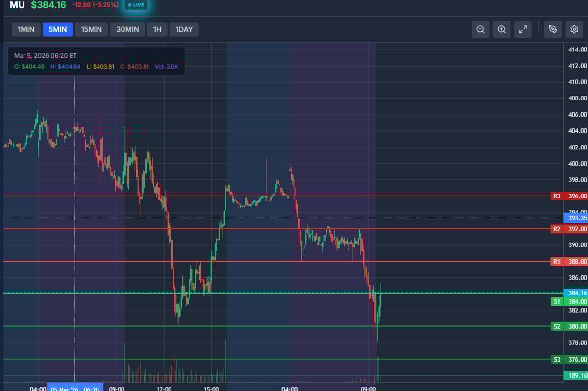Open the chart settings gear

574,29
